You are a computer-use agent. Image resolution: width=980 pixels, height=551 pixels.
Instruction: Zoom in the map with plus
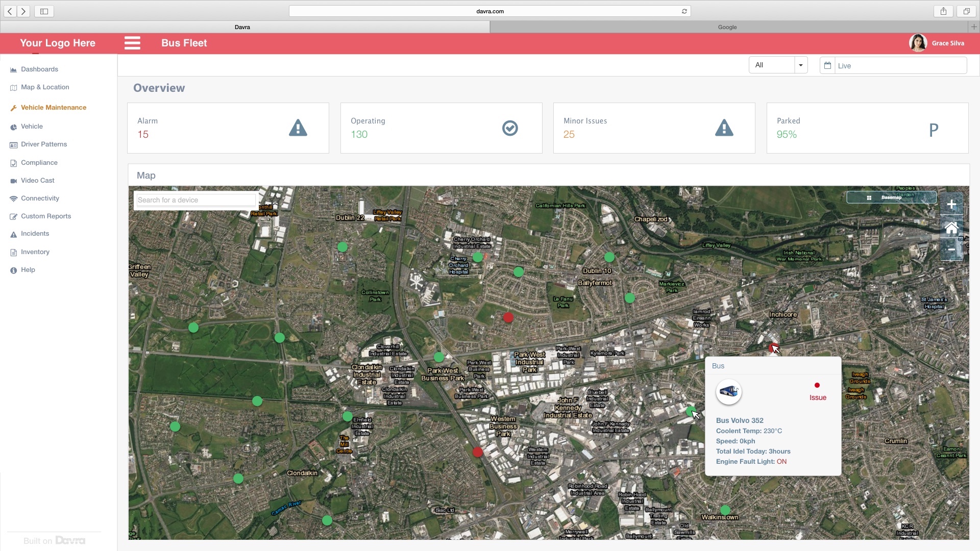click(x=951, y=205)
